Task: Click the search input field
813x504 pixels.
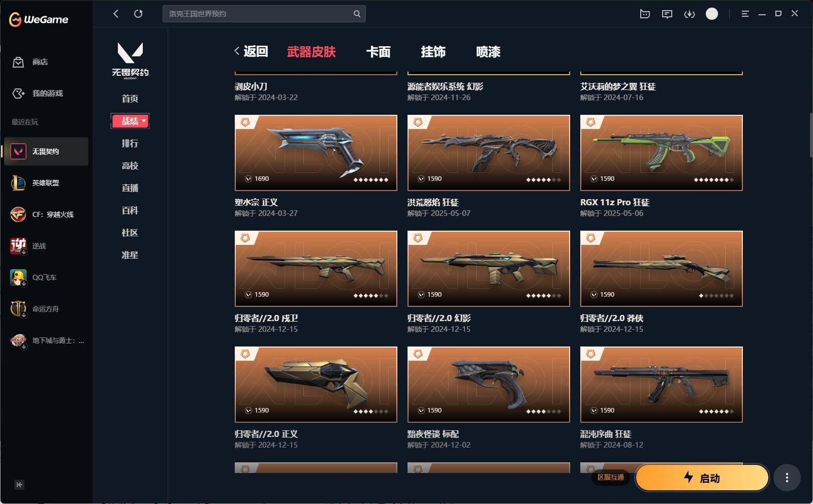Action: (258, 14)
